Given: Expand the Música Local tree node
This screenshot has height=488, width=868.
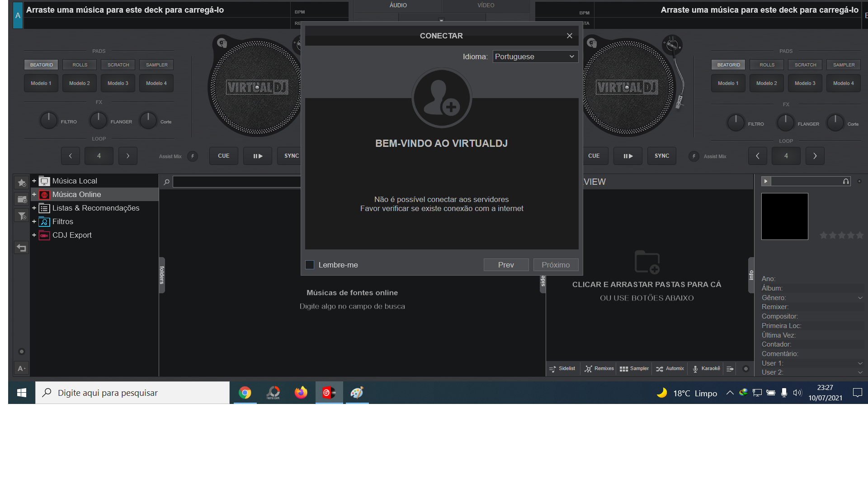Looking at the screenshot, I should (x=34, y=181).
